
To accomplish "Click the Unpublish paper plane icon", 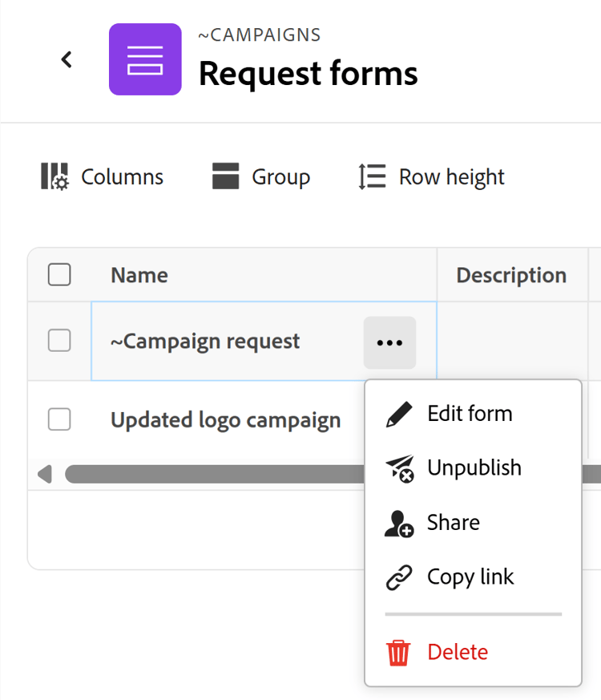I will point(397,467).
